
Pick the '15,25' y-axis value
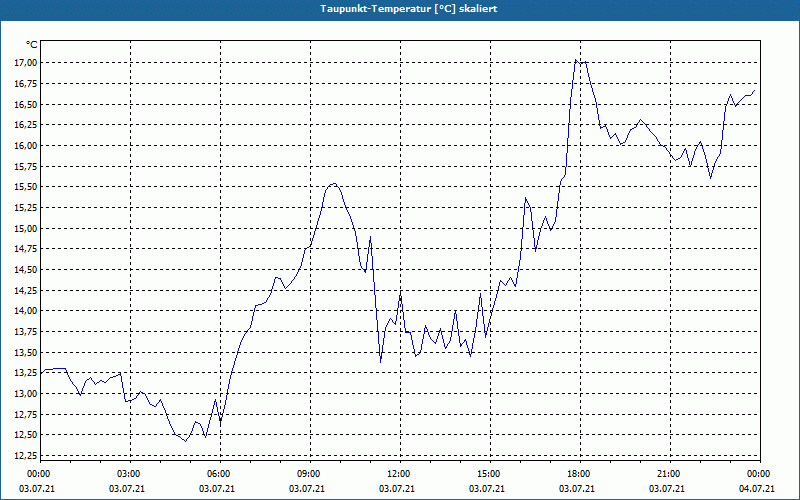coord(28,208)
